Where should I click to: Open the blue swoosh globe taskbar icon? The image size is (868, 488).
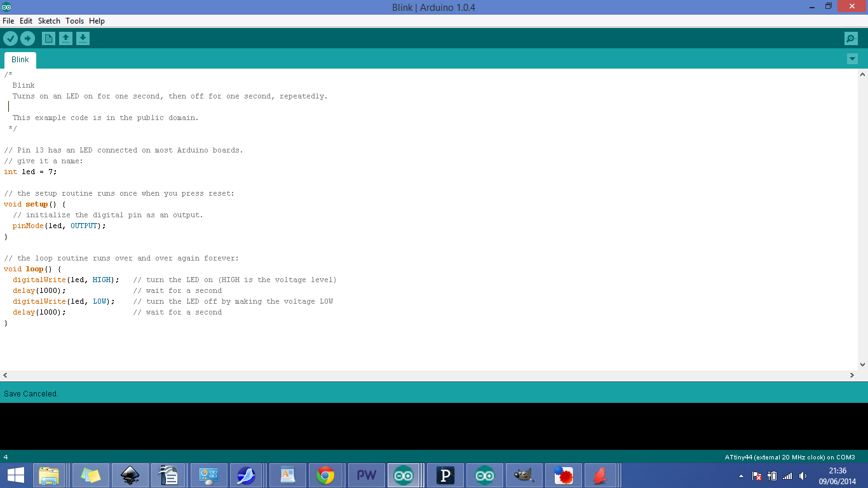pyautogui.click(x=246, y=475)
